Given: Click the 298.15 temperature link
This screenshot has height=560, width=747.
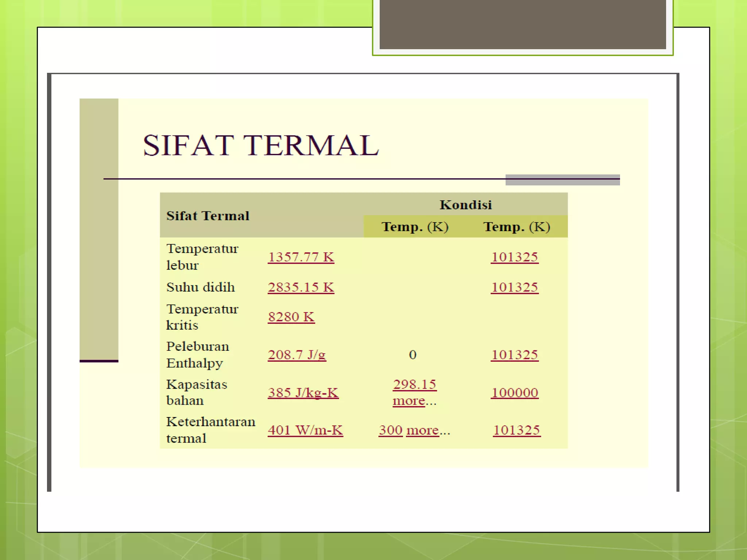Looking at the screenshot, I should [415, 384].
